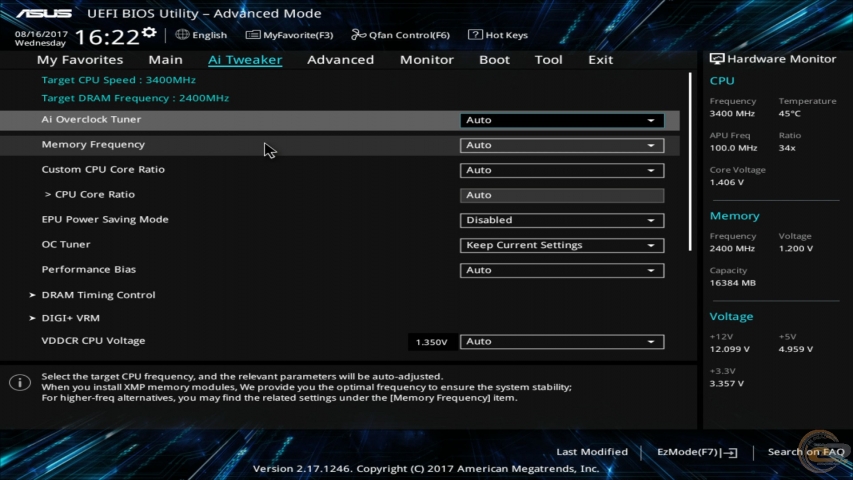The height and width of the screenshot is (480, 853).
Task: Select the Ai Tweaker tab
Action: point(245,60)
